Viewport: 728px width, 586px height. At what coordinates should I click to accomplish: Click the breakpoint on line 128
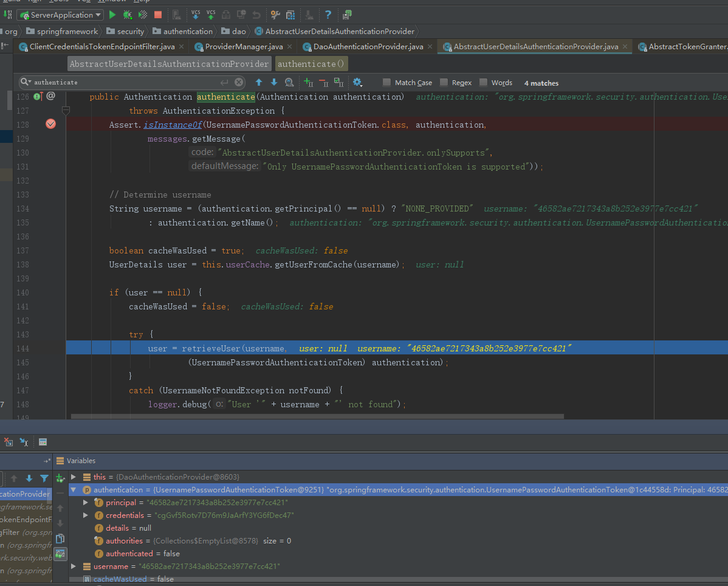51,124
